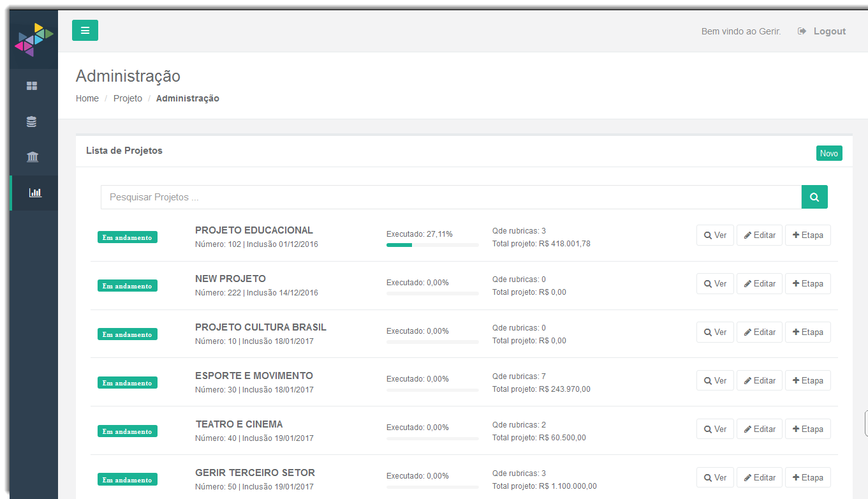Click the GERIR TERCEIRO SETOR title
Image resolution: width=868 pixels, height=499 pixels.
click(255, 473)
